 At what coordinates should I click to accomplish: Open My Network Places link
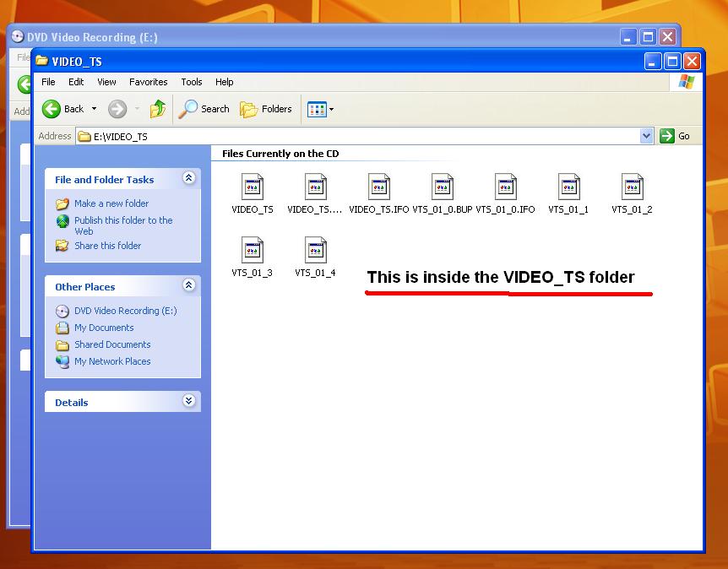(x=112, y=361)
